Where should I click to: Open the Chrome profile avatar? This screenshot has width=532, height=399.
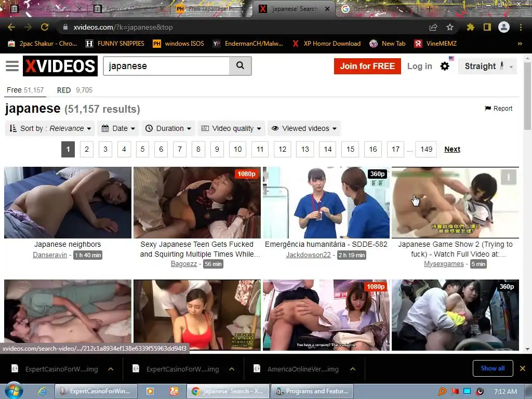pos(504,27)
